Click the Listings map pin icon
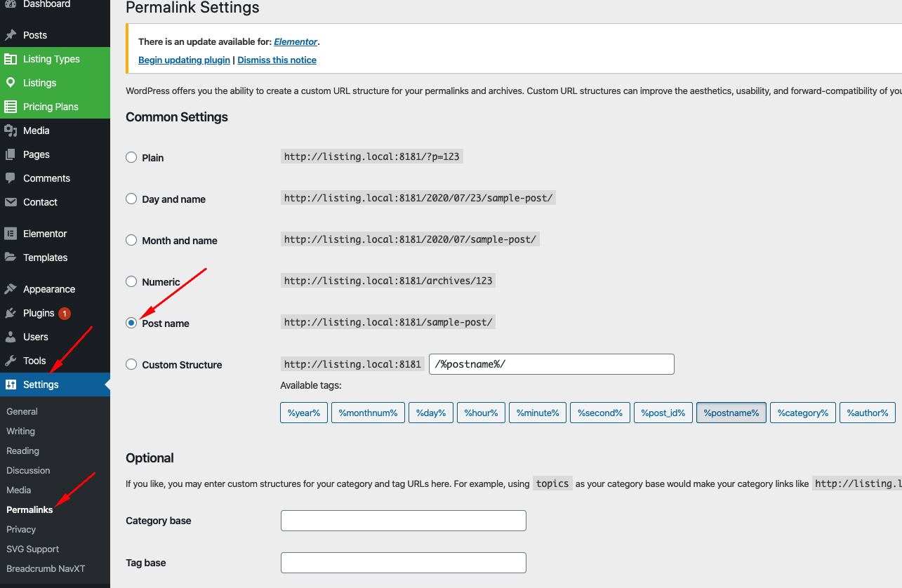This screenshot has height=588, width=902. click(x=11, y=83)
